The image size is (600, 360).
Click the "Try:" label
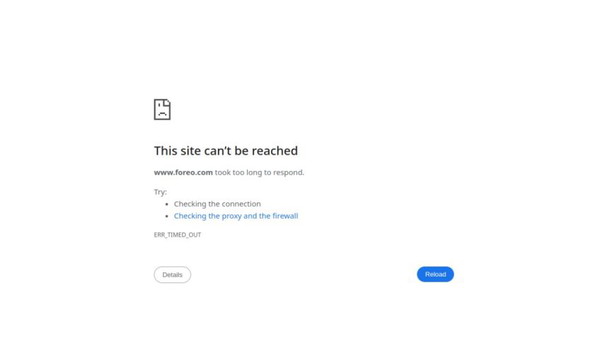160,192
